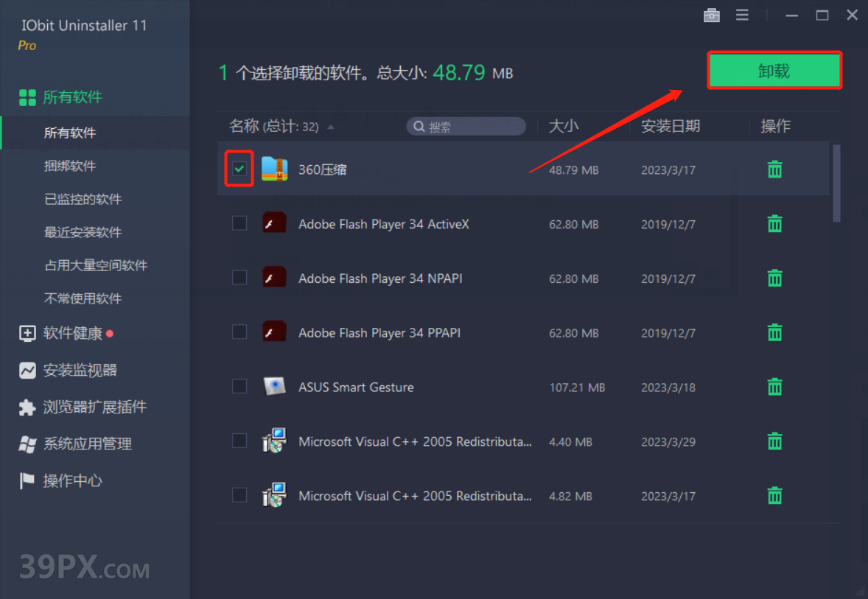View 占用大量空间软件
Screen dimensions: 868x599
click(x=95, y=266)
